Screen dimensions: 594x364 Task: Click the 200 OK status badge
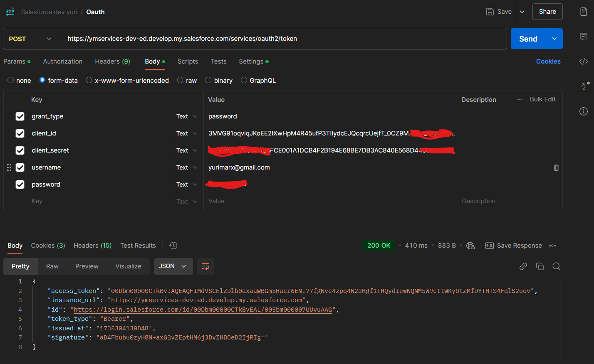tap(379, 246)
